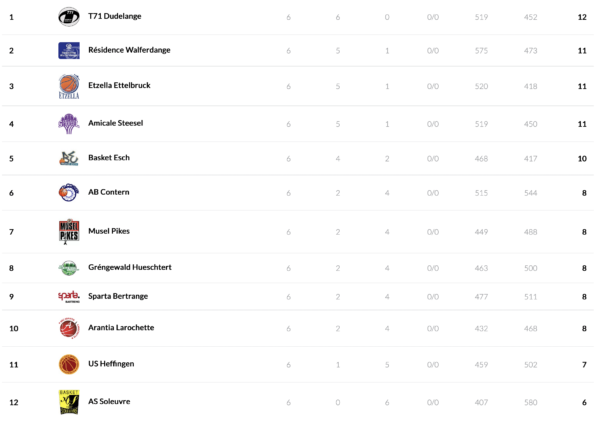Open the Sparta Bertrange team name link

118,296
